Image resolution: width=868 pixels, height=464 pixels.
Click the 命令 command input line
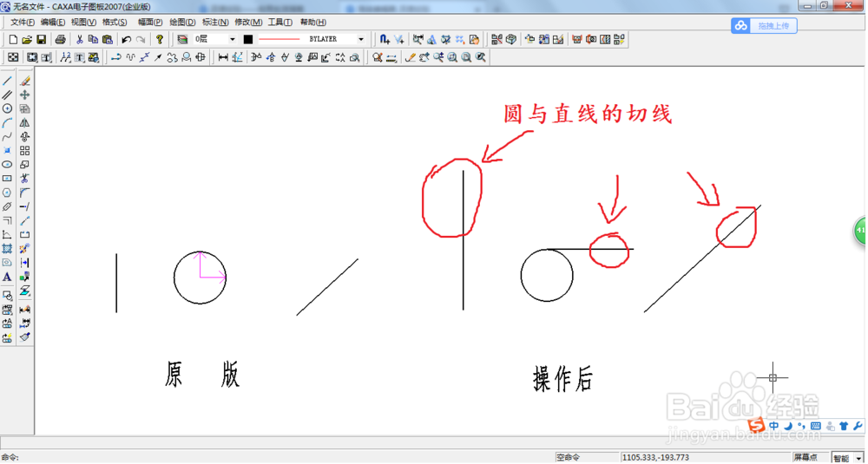click(277, 458)
